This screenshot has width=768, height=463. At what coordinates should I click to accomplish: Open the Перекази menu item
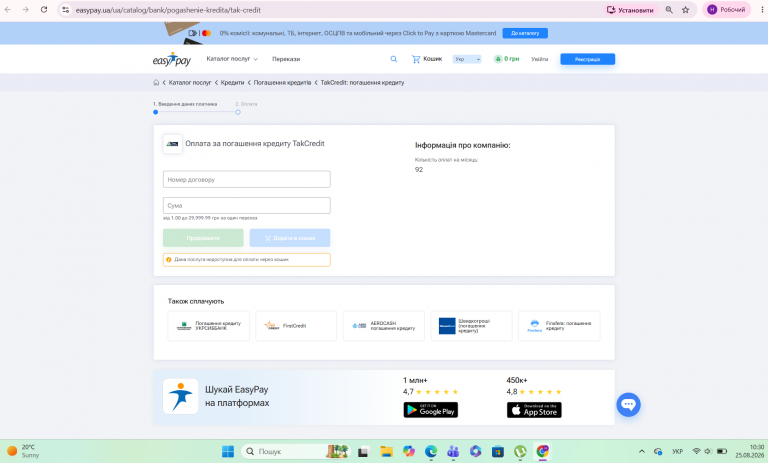[x=286, y=59]
